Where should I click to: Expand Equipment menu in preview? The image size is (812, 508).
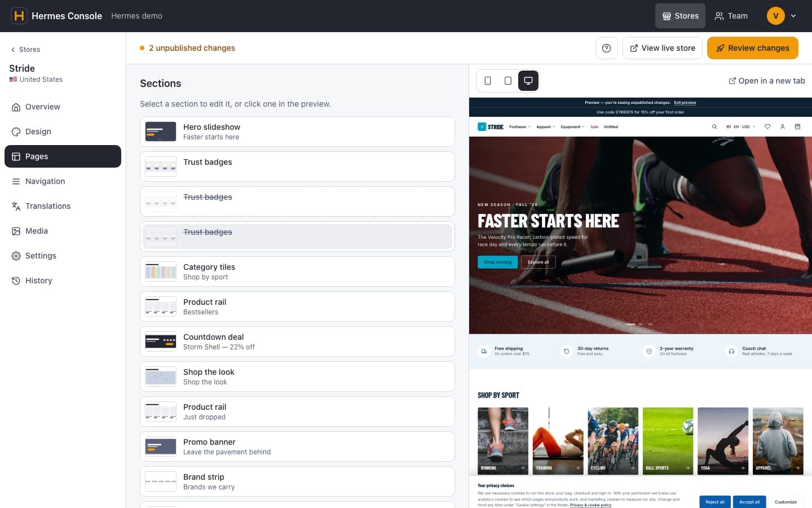pos(572,127)
